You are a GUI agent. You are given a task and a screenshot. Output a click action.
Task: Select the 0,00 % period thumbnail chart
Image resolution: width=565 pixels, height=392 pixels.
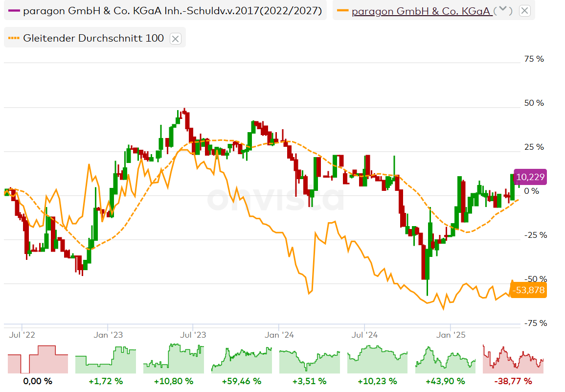click(38, 360)
